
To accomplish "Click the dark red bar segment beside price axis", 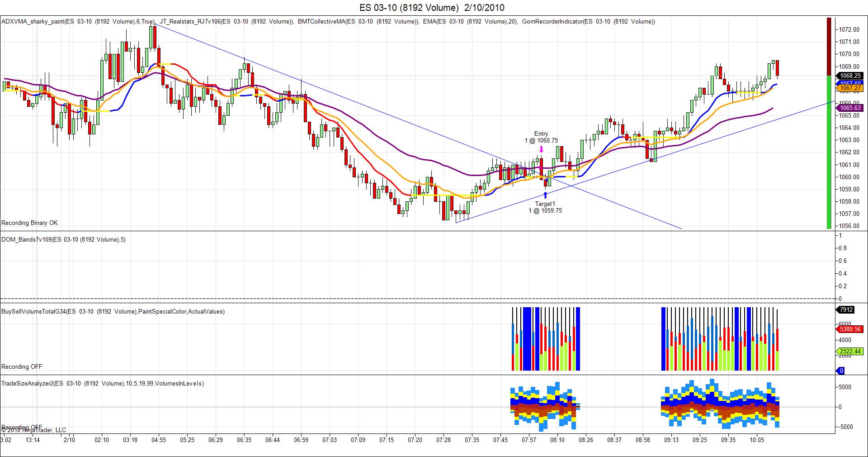I will point(829,46).
